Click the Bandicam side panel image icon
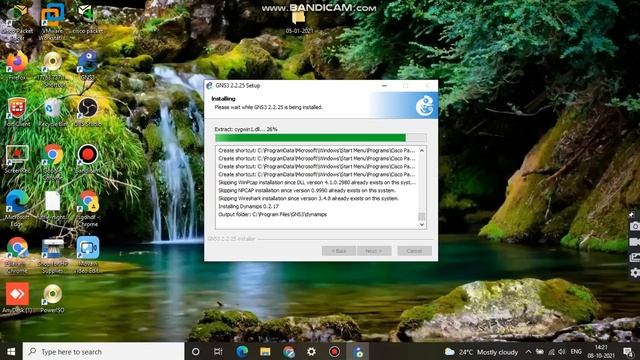 [x=635, y=258]
